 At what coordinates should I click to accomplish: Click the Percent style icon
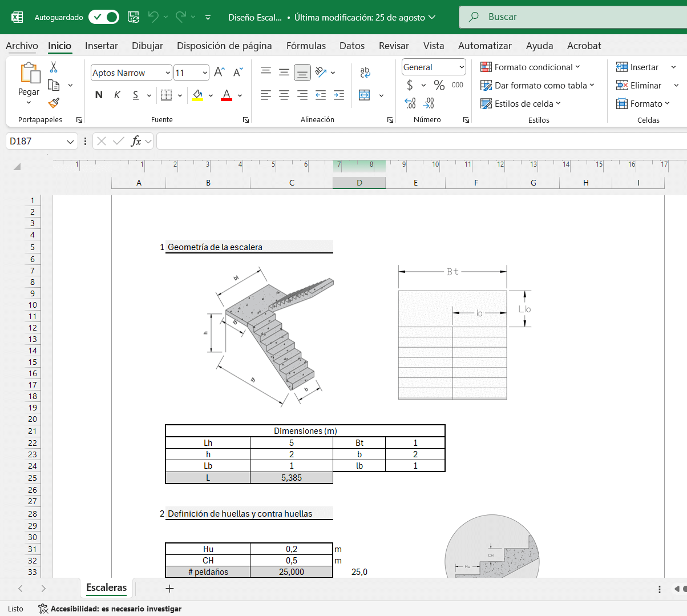pos(439,85)
